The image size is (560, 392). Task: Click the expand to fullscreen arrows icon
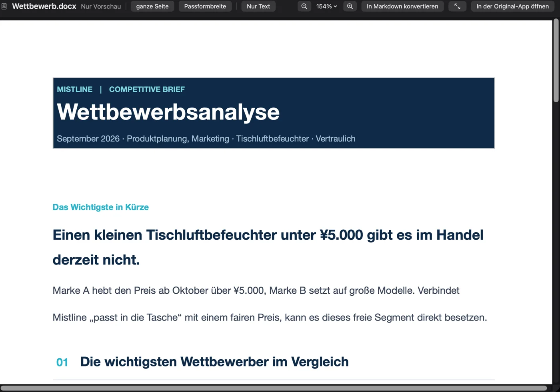tap(457, 6)
